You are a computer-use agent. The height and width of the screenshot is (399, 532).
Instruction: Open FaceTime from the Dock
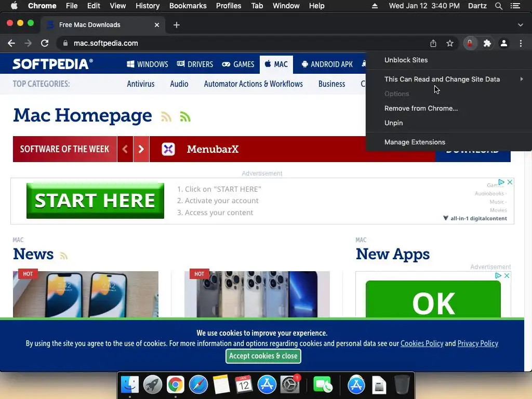323,385
